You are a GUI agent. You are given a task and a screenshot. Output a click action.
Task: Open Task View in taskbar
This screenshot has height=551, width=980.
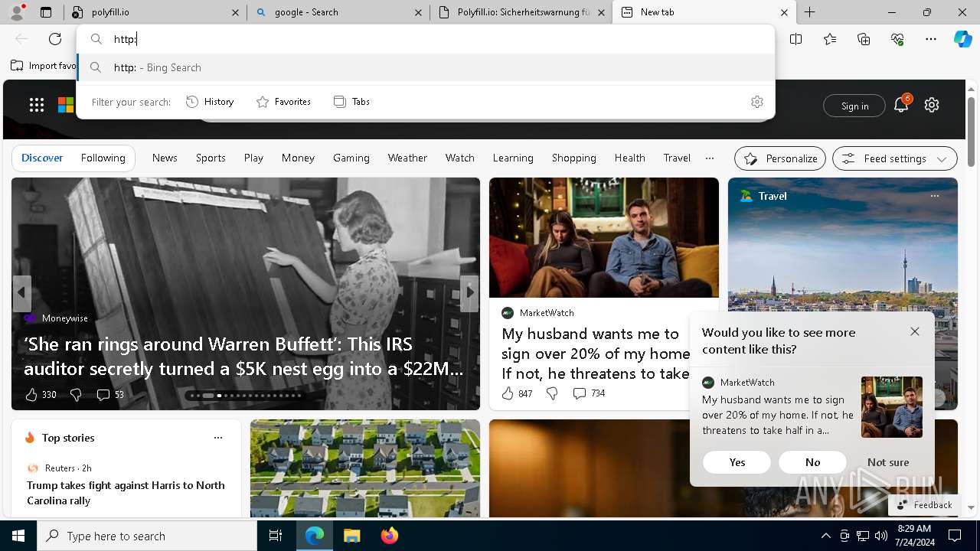pyautogui.click(x=276, y=536)
